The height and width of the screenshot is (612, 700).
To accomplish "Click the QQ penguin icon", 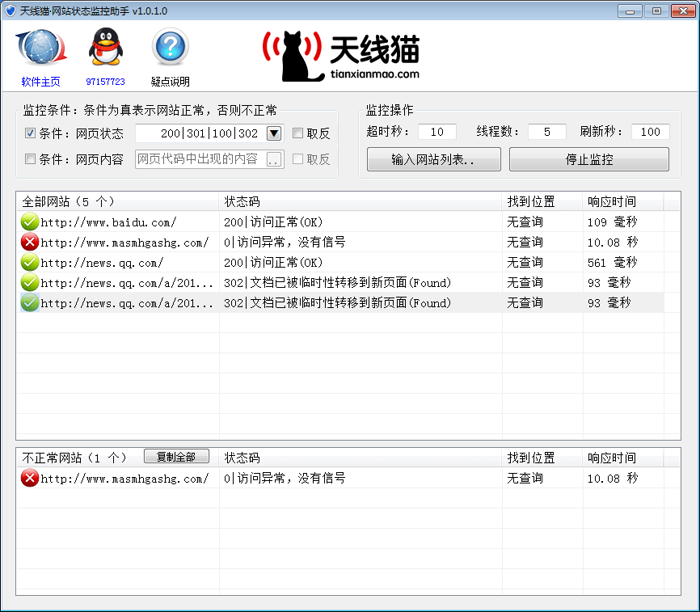I will 105,48.
